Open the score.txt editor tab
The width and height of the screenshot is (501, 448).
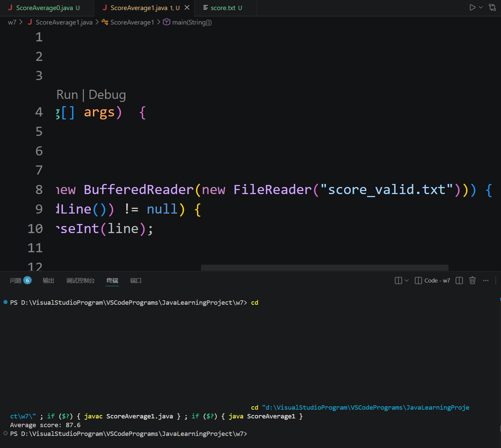pyautogui.click(x=223, y=8)
